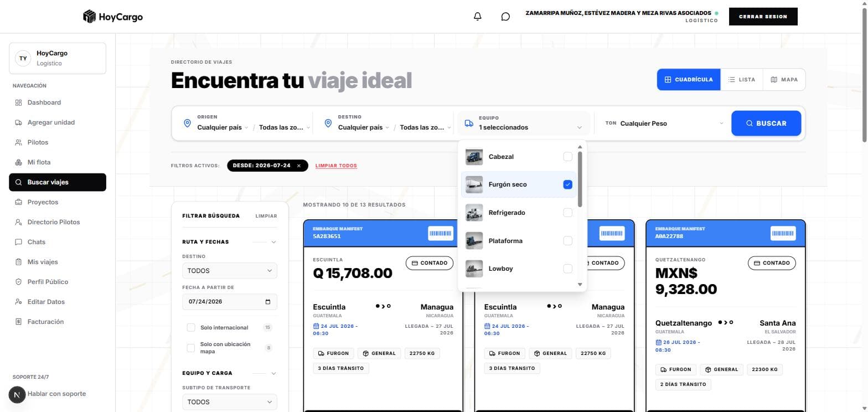Click the Fecha a partir de date input

point(230,302)
